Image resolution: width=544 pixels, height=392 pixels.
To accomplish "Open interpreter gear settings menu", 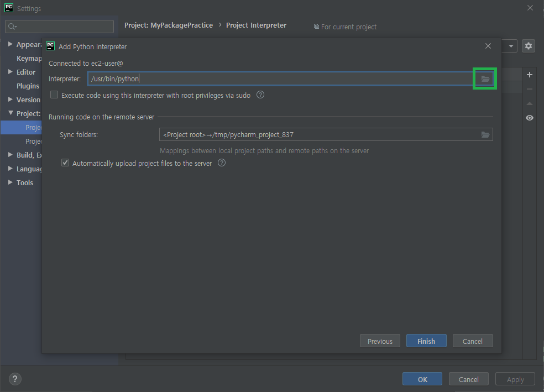I will point(529,46).
